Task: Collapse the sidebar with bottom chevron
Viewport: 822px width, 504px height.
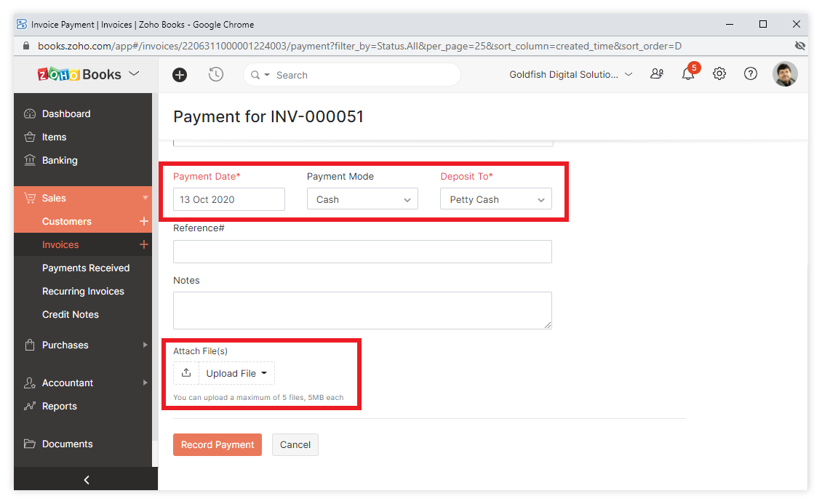Action: coord(86,479)
